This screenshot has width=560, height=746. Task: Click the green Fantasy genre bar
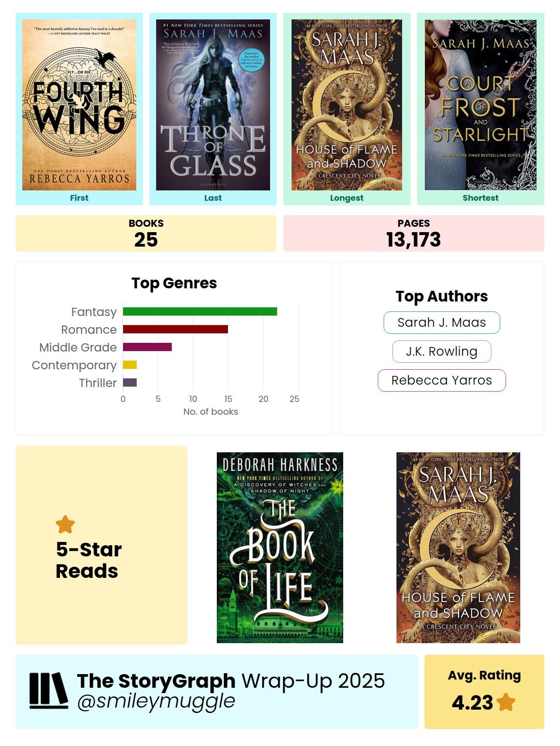[200, 312]
